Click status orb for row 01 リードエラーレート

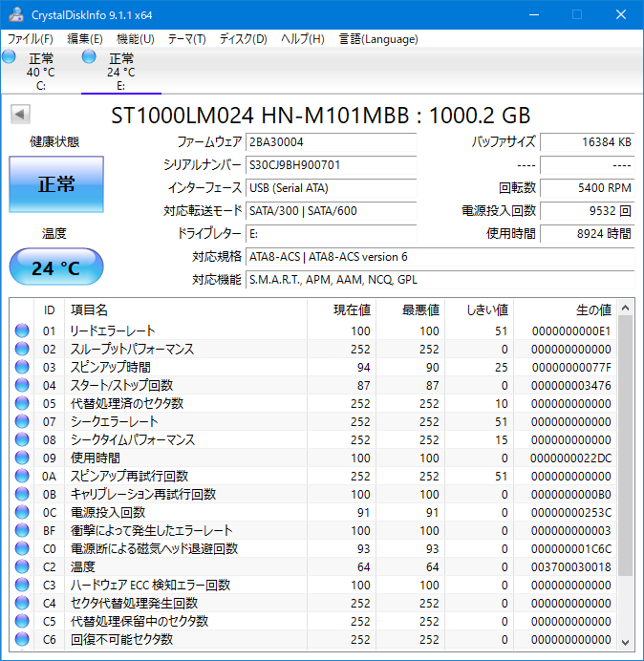[22, 330]
